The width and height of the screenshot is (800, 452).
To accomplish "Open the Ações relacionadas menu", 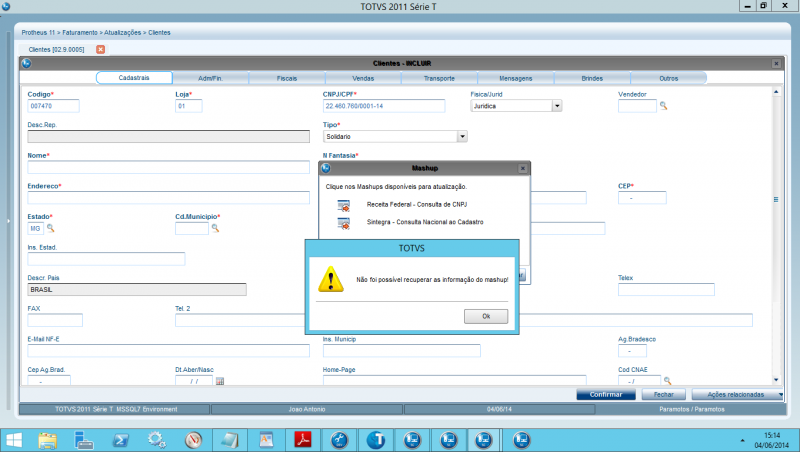I will pos(737,394).
